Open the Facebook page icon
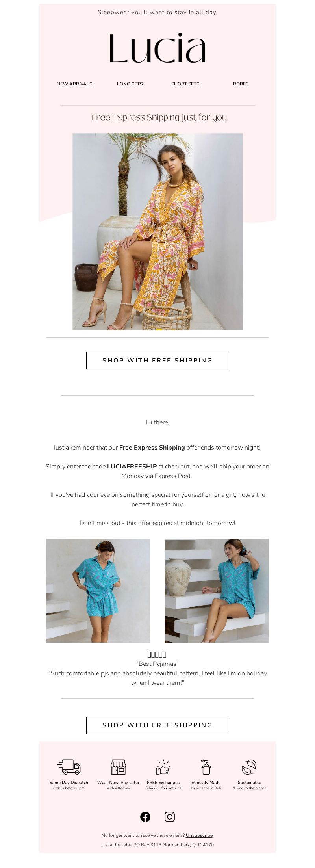The width and height of the screenshot is (315, 868). coord(145,817)
